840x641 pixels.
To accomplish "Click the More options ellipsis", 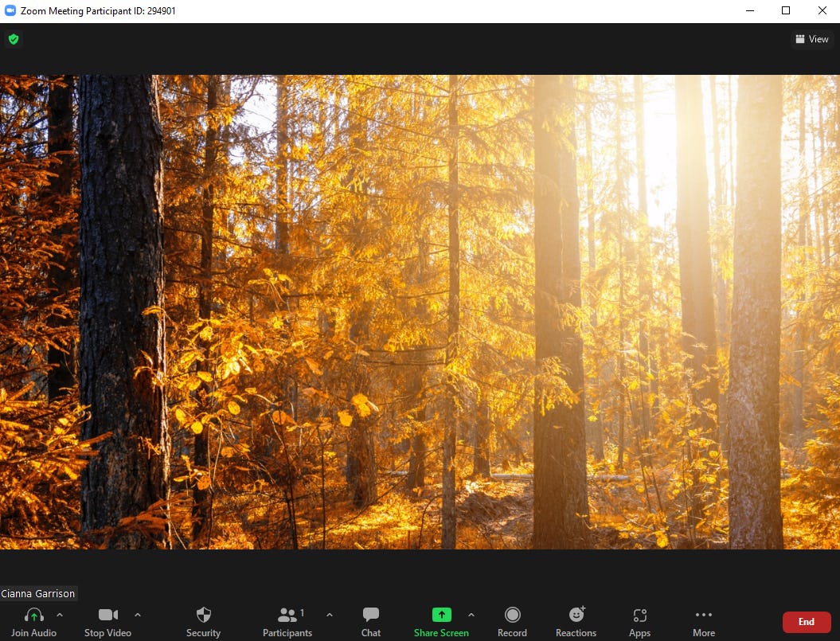I will click(704, 615).
